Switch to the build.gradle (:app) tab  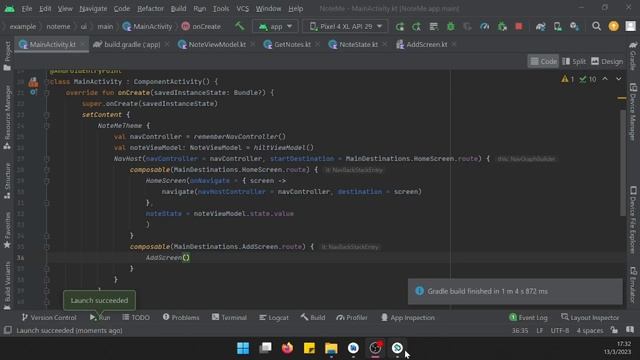coord(132,44)
